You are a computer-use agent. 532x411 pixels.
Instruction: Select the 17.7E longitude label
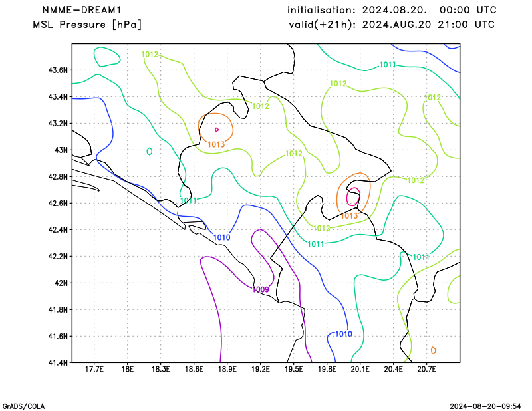pyautogui.click(x=94, y=369)
